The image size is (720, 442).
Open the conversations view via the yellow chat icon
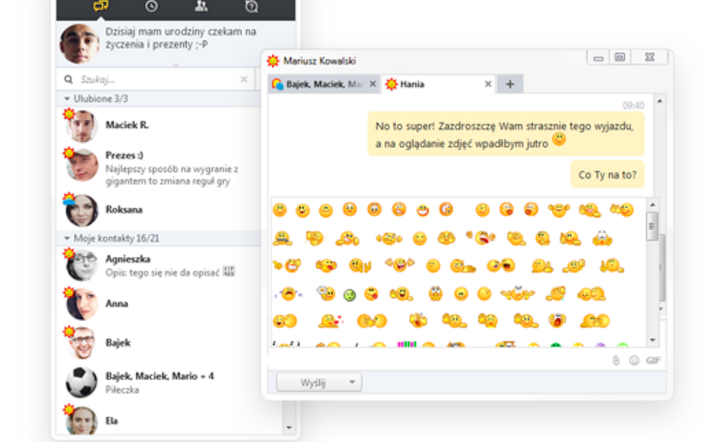pos(101,6)
